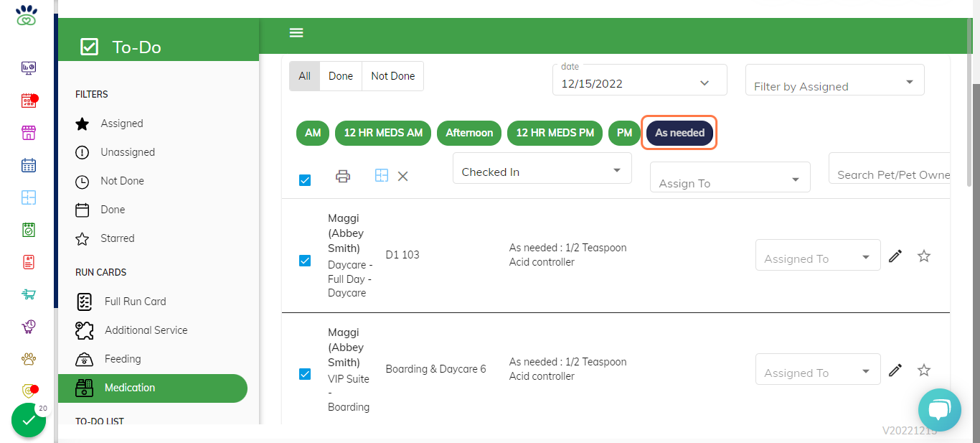The height and width of the screenshot is (443, 980).
Task: Toggle the select-all checkbox in toolbar
Action: click(305, 180)
